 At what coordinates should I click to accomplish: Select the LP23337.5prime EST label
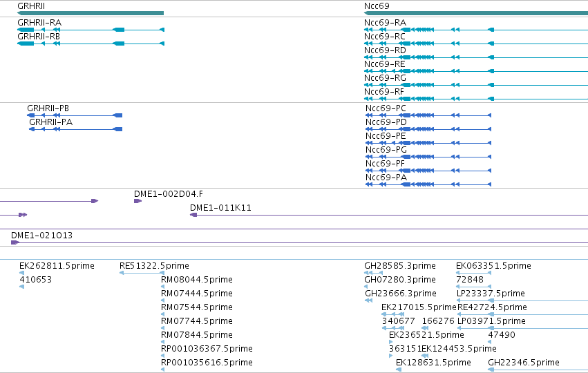[491, 294]
